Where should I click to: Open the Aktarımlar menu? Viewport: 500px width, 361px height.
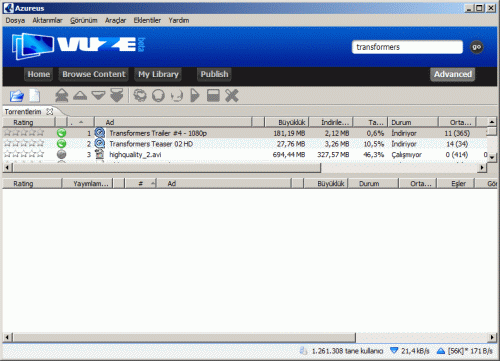[47, 20]
